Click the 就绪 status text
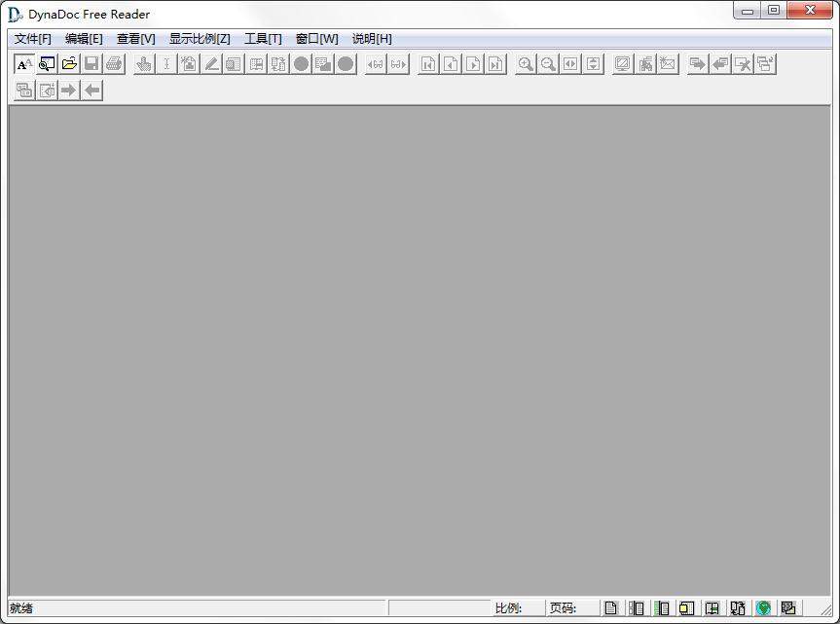The image size is (840, 624). (21, 607)
